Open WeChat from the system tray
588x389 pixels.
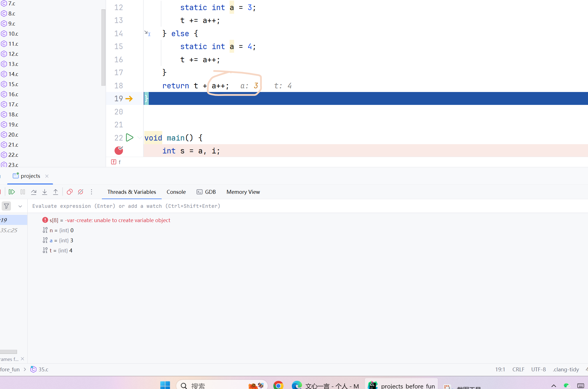tap(567, 386)
